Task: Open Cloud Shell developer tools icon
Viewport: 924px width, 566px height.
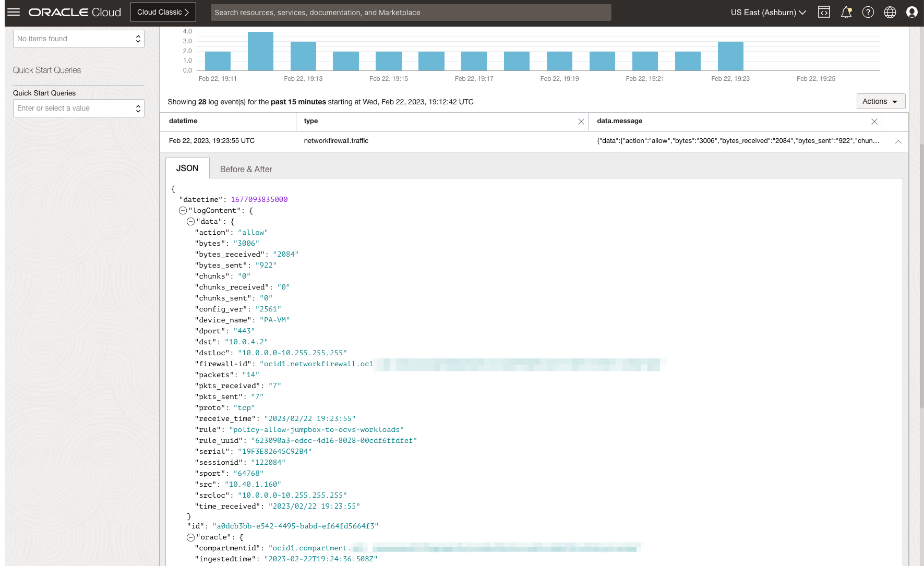Action: (x=824, y=12)
